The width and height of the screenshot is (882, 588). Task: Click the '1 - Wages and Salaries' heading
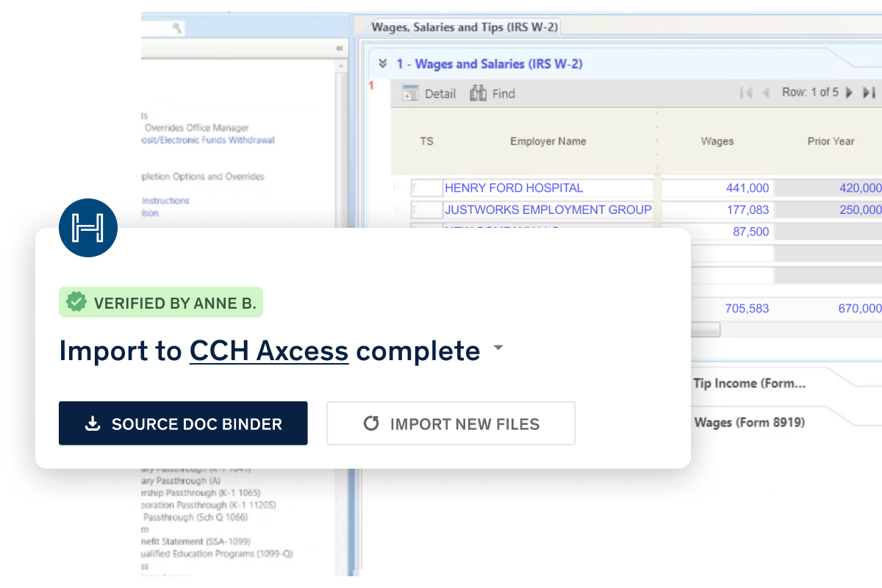490,64
